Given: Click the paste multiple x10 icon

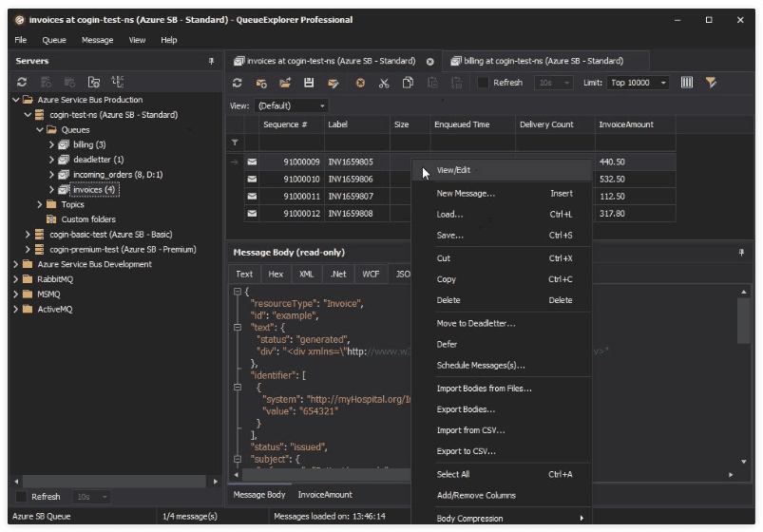Looking at the screenshot, I should 456,83.
